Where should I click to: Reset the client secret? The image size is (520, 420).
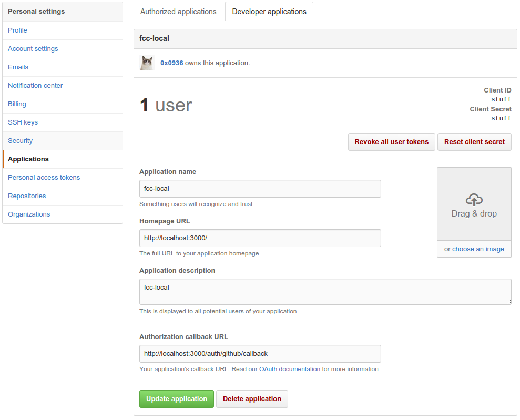474,142
